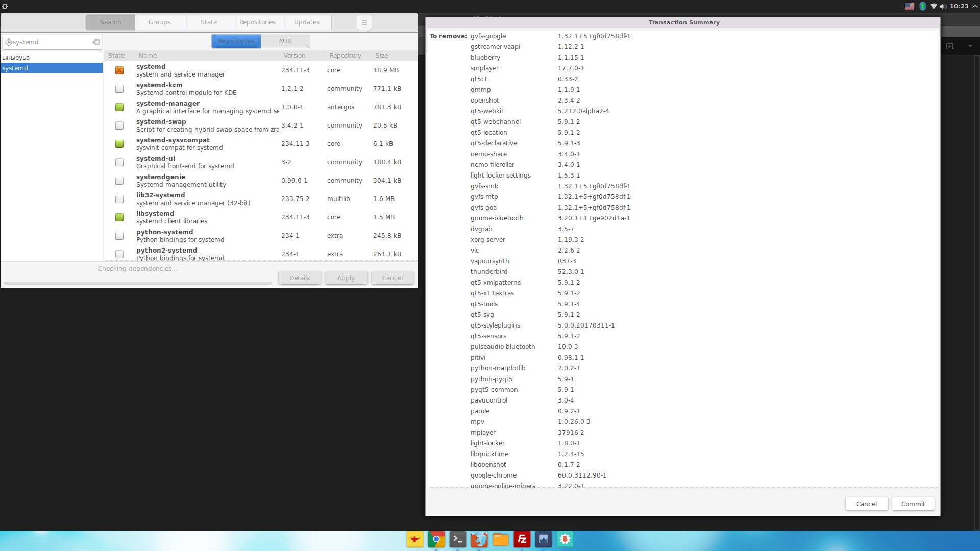The image size is (980, 551).
Task: Sort packages by Version column
Action: tap(295, 56)
